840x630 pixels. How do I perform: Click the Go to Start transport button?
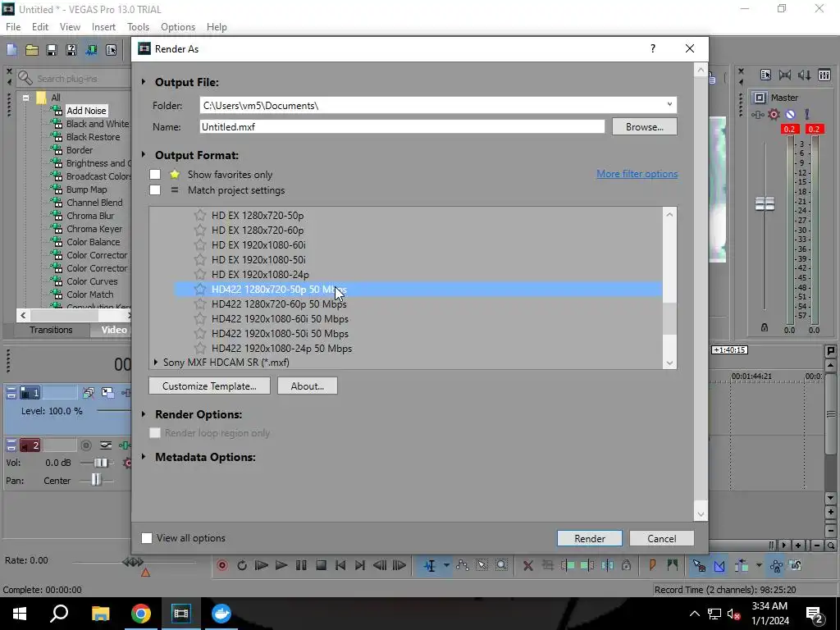340,565
